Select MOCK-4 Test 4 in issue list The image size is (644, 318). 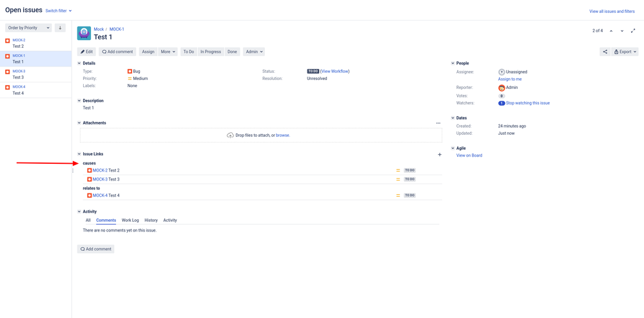tap(35, 90)
